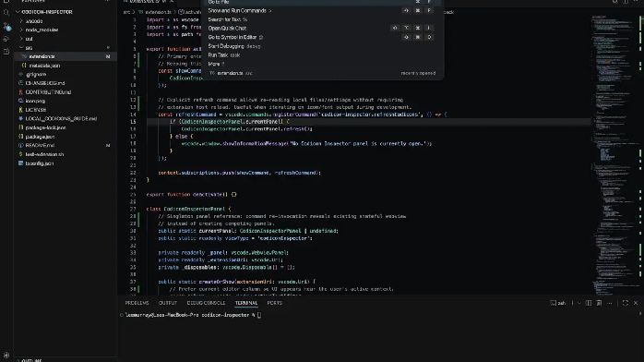644x362 pixels.
Task: Select the TERMINAL tab
Action: point(246,303)
